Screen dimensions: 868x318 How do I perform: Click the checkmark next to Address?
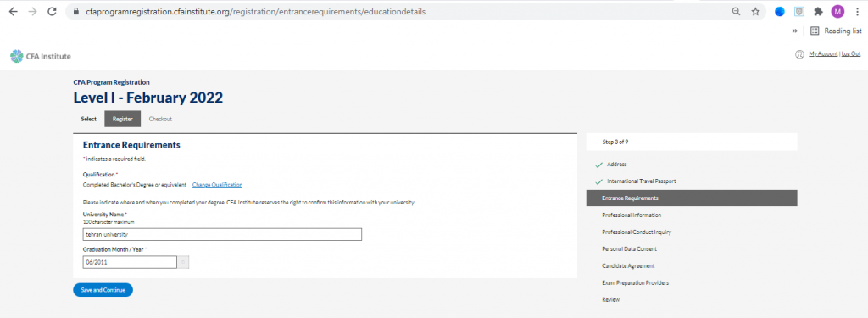(598, 165)
